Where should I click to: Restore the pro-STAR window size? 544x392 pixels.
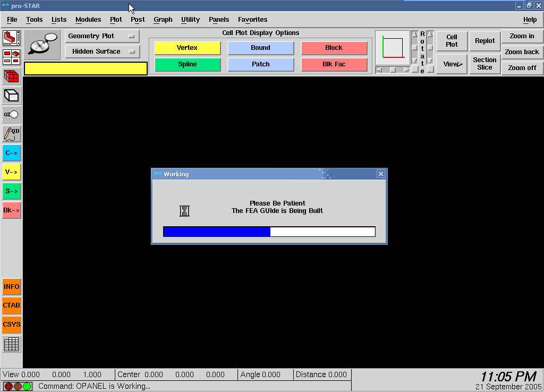(x=529, y=5)
